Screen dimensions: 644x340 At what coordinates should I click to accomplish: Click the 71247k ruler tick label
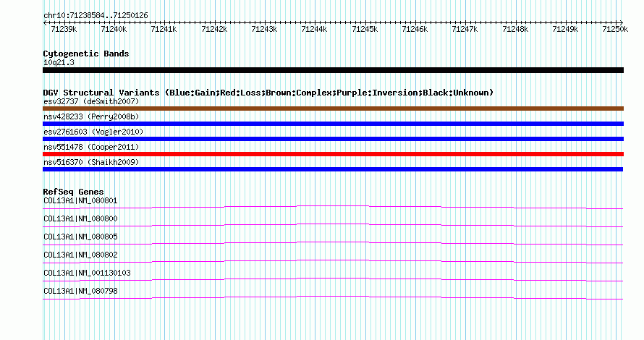coord(465,29)
